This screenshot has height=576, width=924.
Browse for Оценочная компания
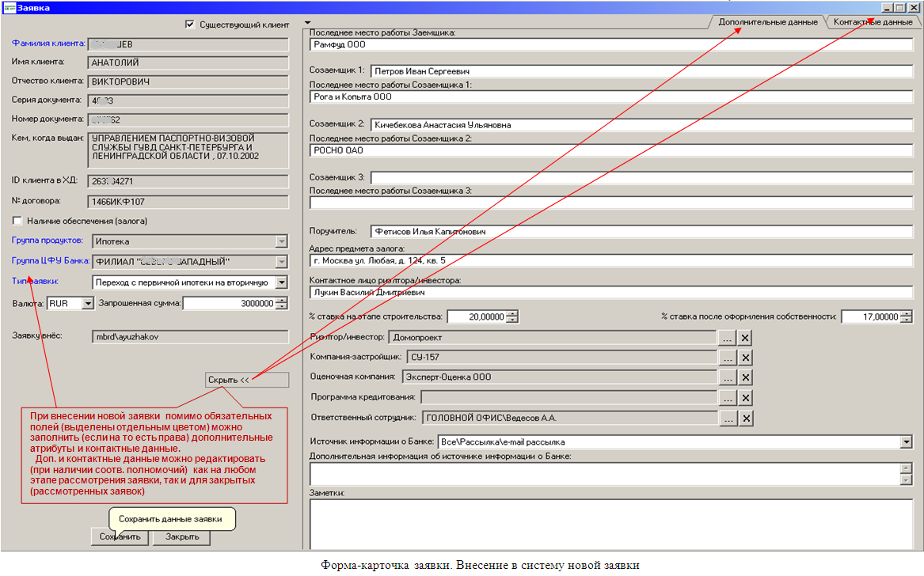click(727, 377)
